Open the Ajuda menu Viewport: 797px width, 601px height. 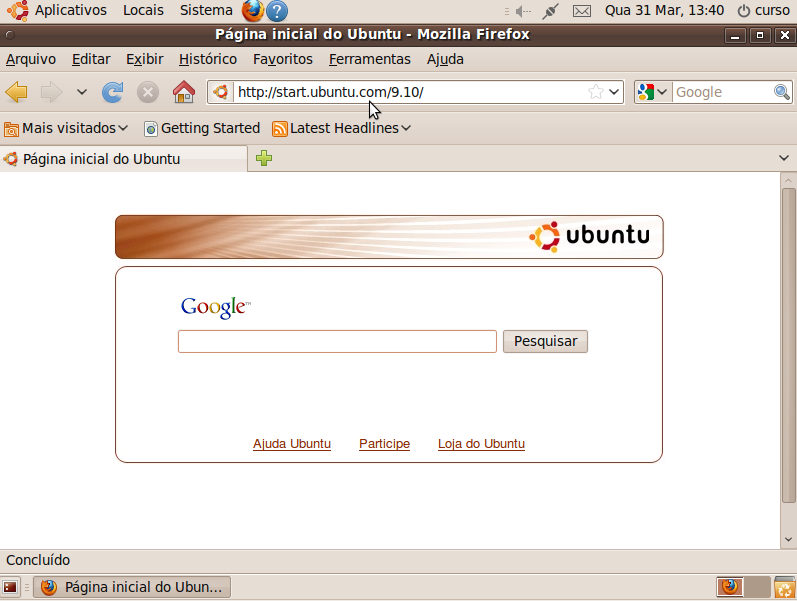[x=445, y=59]
